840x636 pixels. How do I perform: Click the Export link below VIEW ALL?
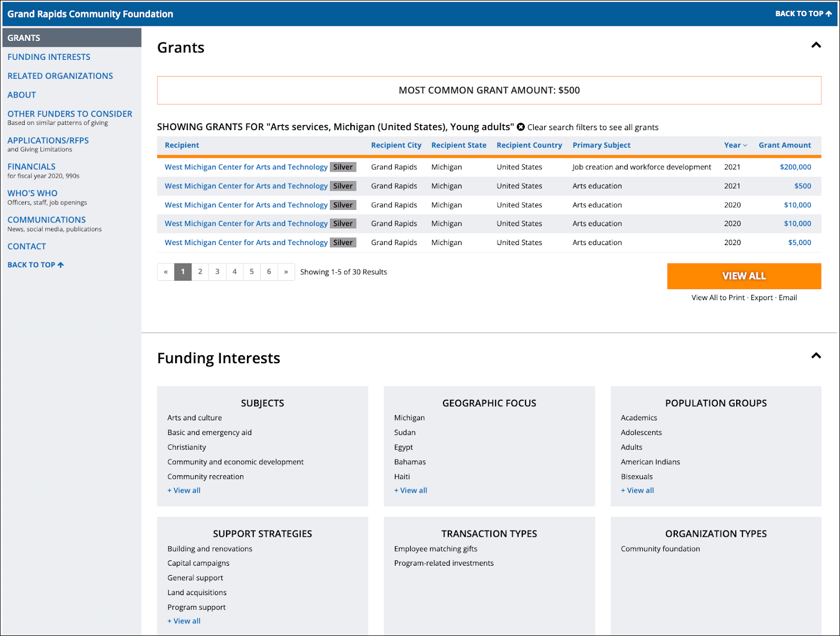tap(761, 298)
